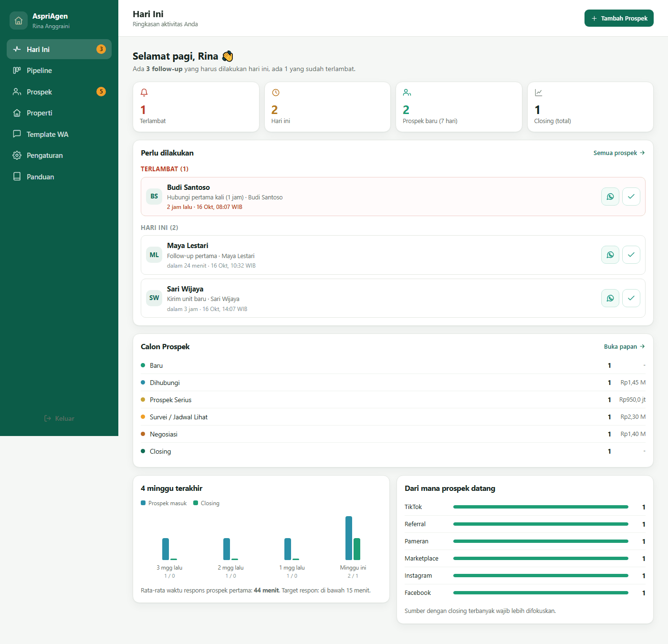The height and width of the screenshot is (644, 668).
Task: Click the bell icon on Terlambat card
Action: [x=144, y=93]
